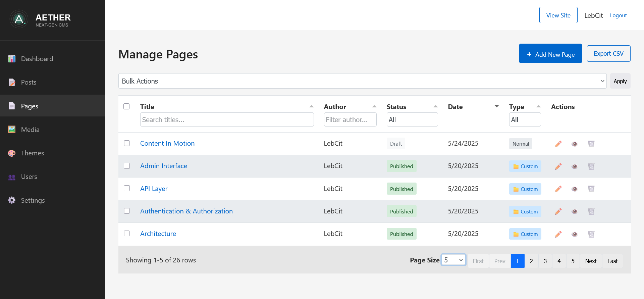
Task: Open Themes from the sidebar menu
Action: 52,153
